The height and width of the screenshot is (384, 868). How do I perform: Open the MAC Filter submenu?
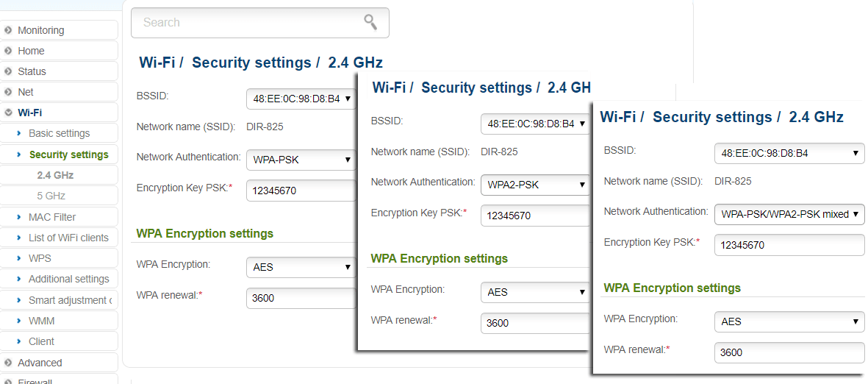tap(52, 217)
